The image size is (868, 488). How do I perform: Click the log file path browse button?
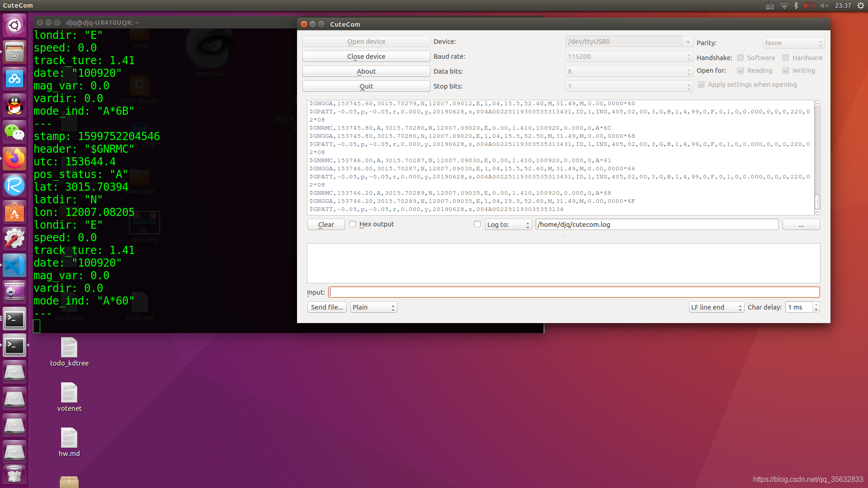pos(801,224)
